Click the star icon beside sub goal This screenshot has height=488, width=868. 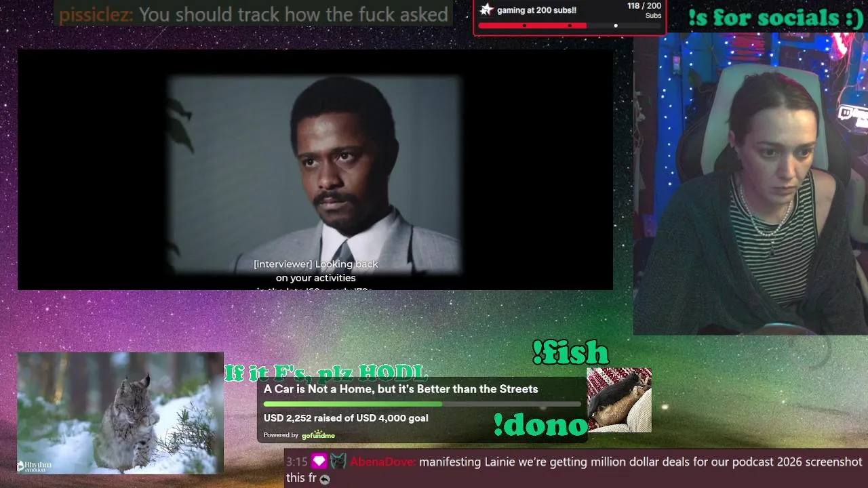pyautogui.click(x=486, y=9)
